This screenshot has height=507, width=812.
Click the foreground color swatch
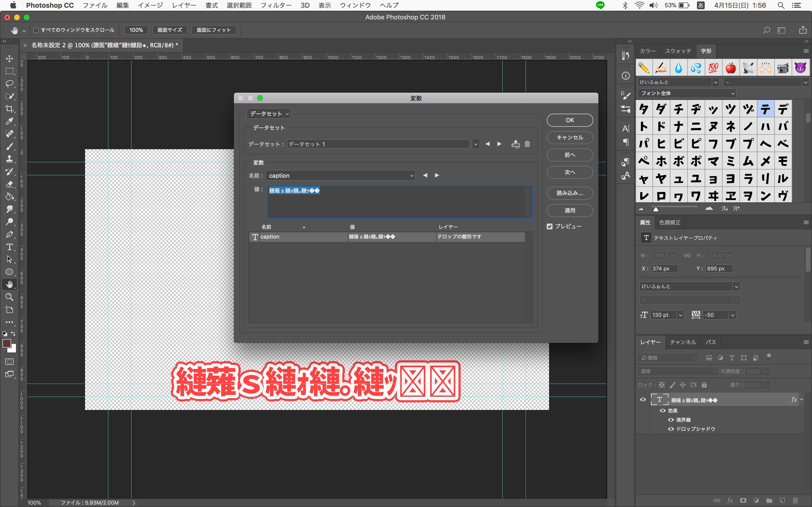point(6,343)
